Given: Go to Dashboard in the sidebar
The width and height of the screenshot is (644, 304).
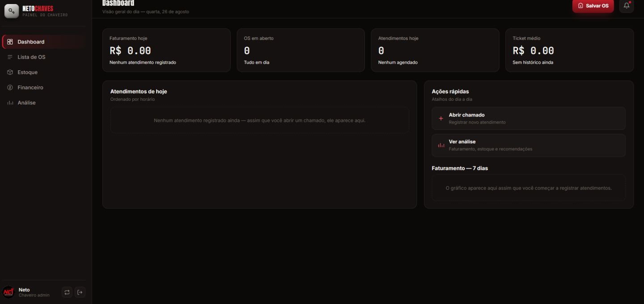Looking at the screenshot, I should pos(43,42).
